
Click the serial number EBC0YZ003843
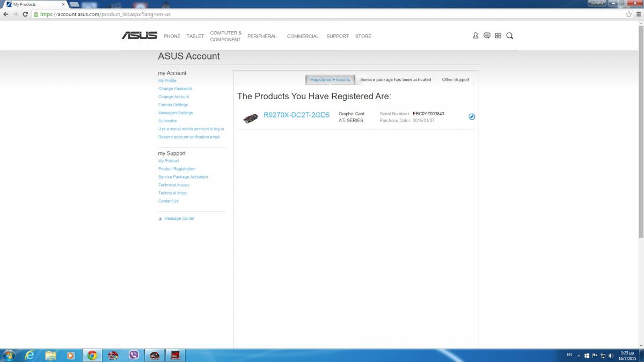(x=428, y=114)
